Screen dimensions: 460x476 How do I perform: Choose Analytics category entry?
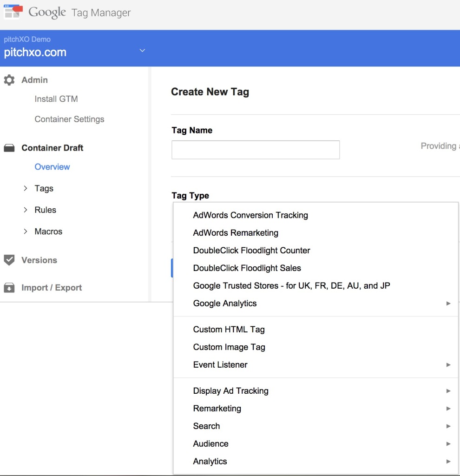315,461
